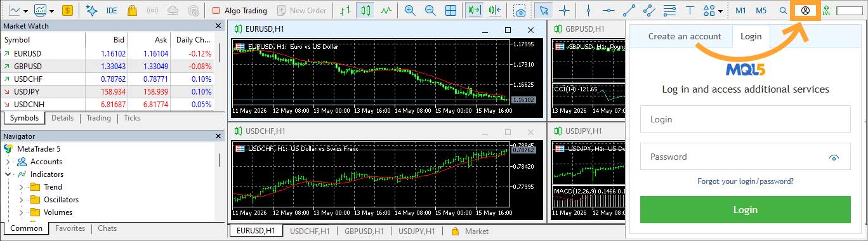Image resolution: width=868 pixels, height=241 pixels.
Task: Expand the Volumes folder
Action: [x=21, y=212]
